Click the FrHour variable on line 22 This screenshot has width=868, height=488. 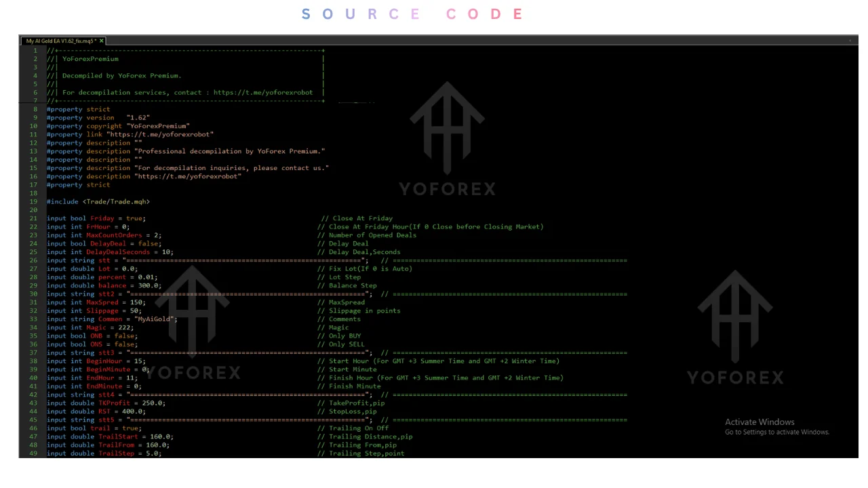click(x=98, y=227)
